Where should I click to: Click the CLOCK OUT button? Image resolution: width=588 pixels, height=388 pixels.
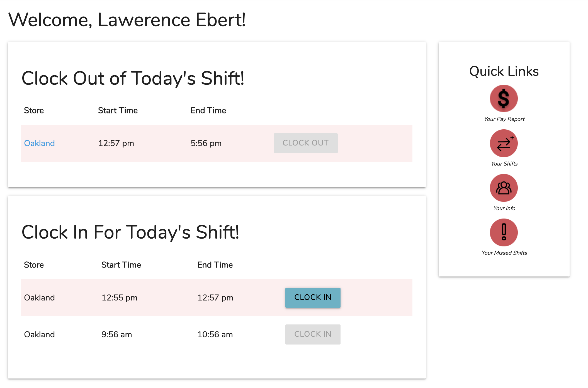[305, 143]
